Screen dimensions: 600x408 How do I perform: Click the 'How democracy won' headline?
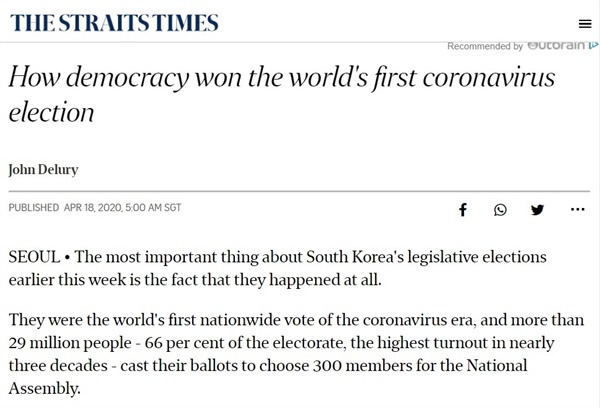point(282,94)
